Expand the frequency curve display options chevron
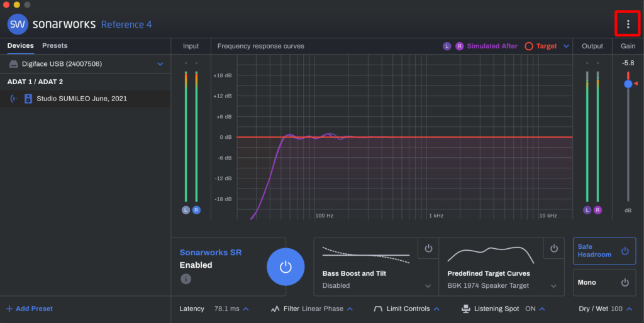644x323 pixels. coord(566,46)
